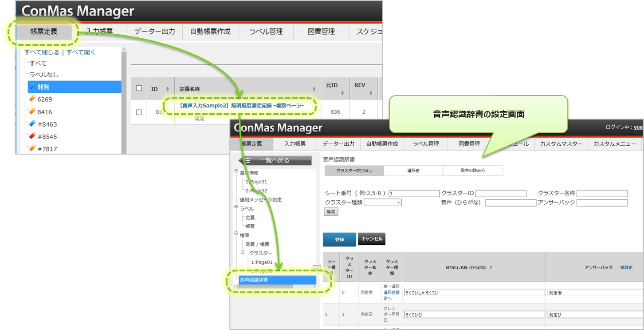The width and height of the screenshot is (644, 330).
Task: Open データー出力 menu in the front dictionary window
Action: [x=338, y=144]
